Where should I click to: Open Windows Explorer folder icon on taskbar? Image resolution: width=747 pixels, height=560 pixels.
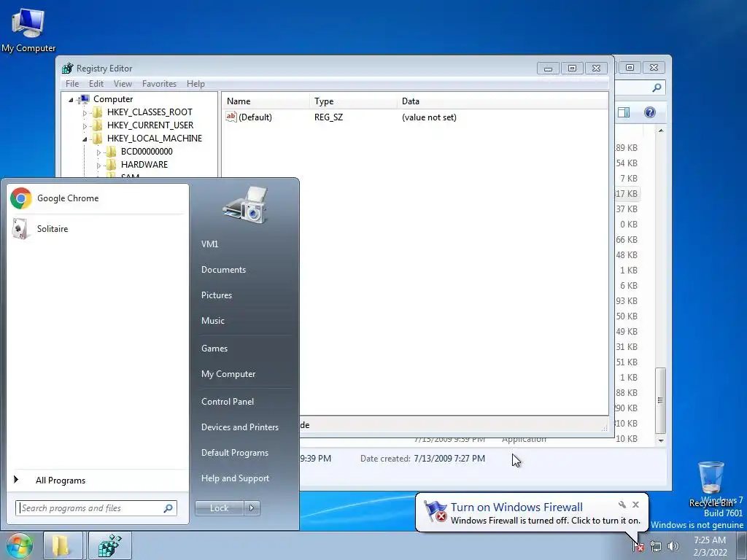(x=63, y=545)
